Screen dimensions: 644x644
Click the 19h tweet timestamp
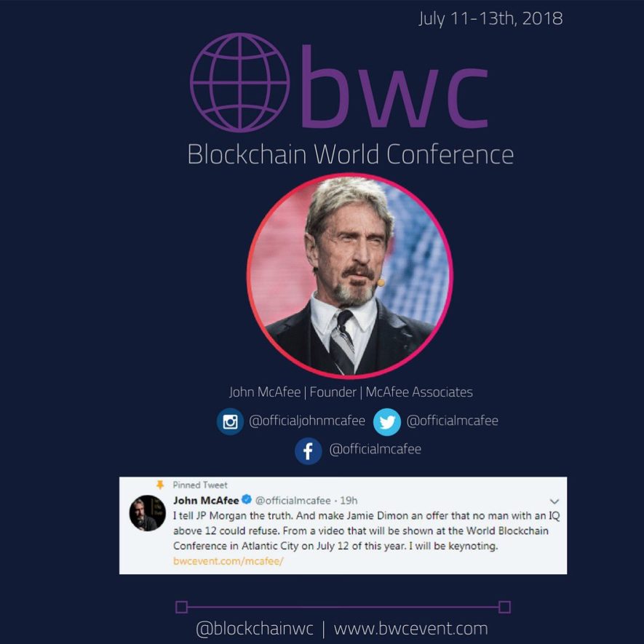[x=349, y=500]
